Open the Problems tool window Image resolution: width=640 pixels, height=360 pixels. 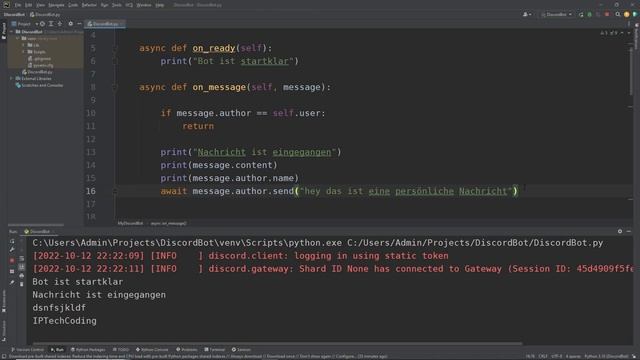point(187,350)
